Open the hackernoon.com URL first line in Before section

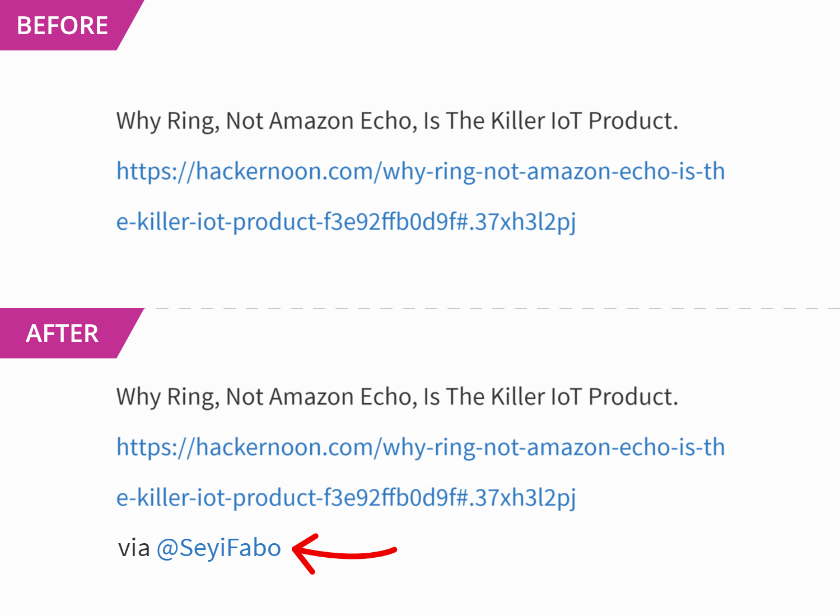(x=421, y=171)
